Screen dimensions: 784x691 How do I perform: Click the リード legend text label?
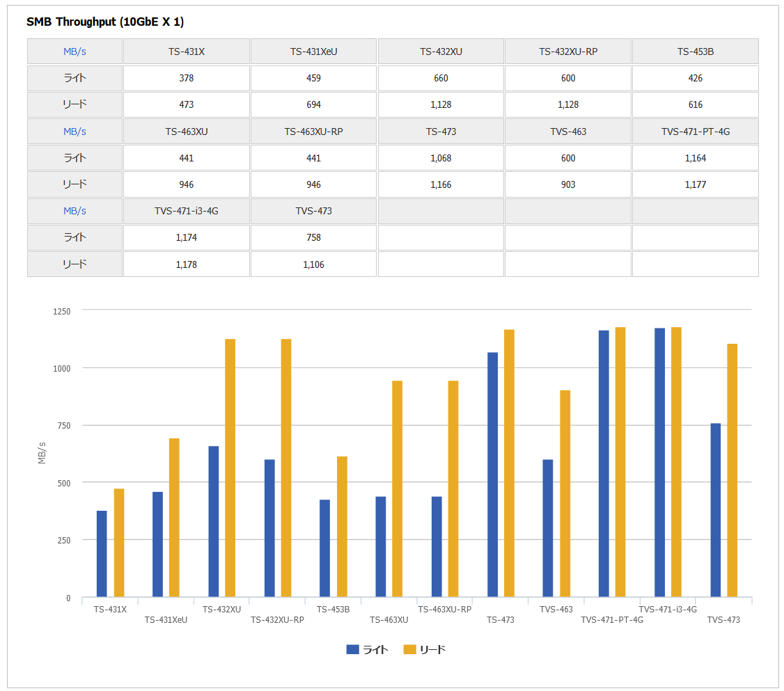click(x=432, y=649)
